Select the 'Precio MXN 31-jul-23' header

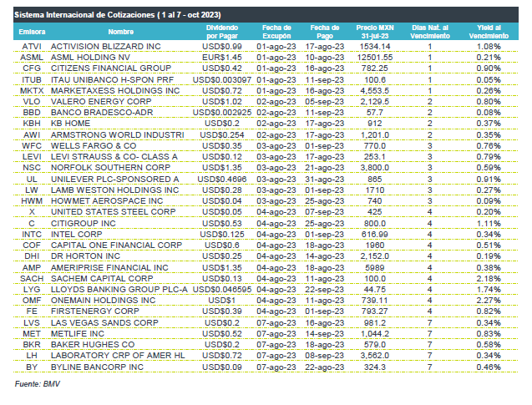[375, 32]
